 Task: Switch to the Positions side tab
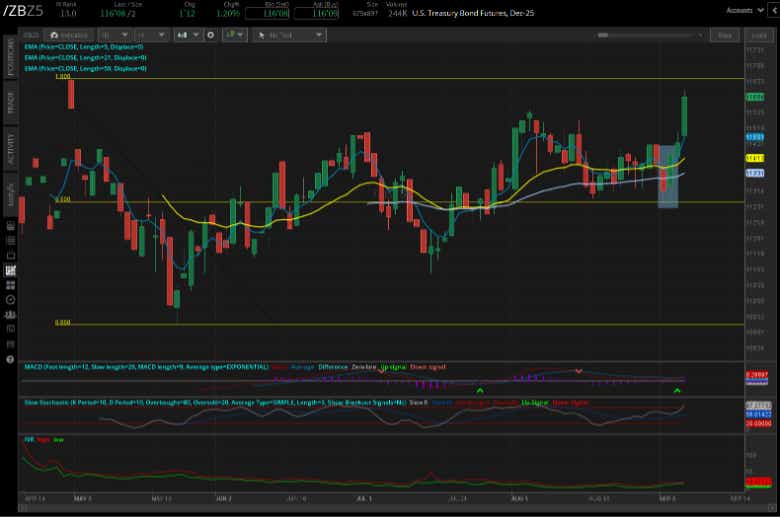pyautogui.click(x=11, y=58)
